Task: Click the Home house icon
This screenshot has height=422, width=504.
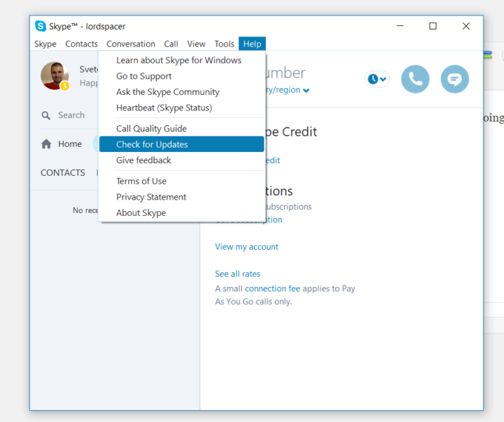Action: coord(46,143)
